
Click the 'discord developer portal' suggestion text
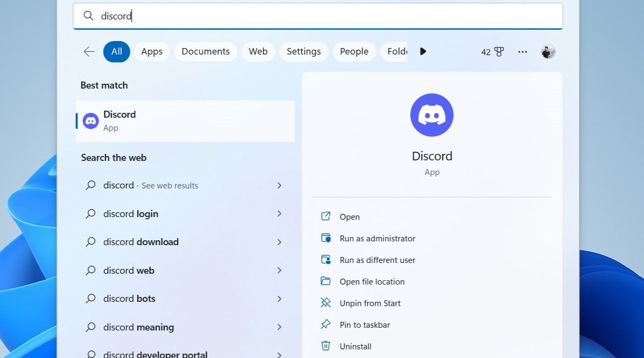tap(155, 354)
